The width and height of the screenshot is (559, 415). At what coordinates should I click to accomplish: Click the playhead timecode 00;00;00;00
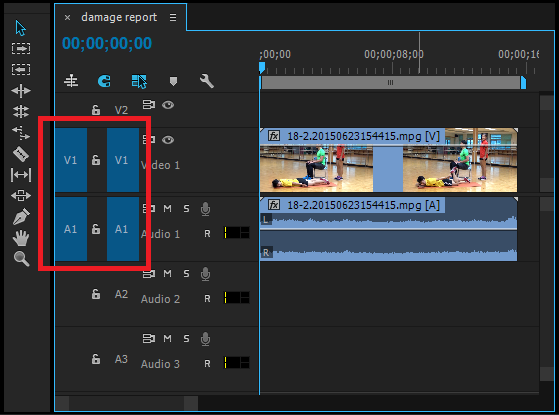tap(107, 43)
